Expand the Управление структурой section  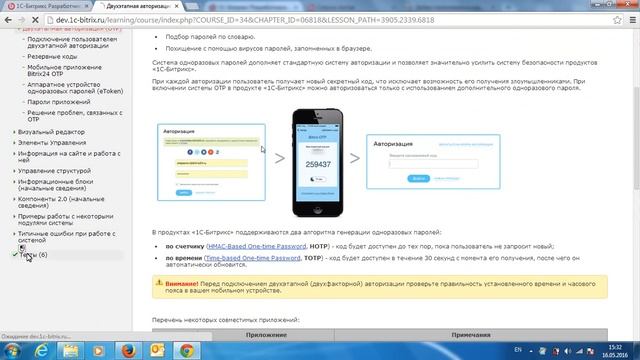coord(54,171)
